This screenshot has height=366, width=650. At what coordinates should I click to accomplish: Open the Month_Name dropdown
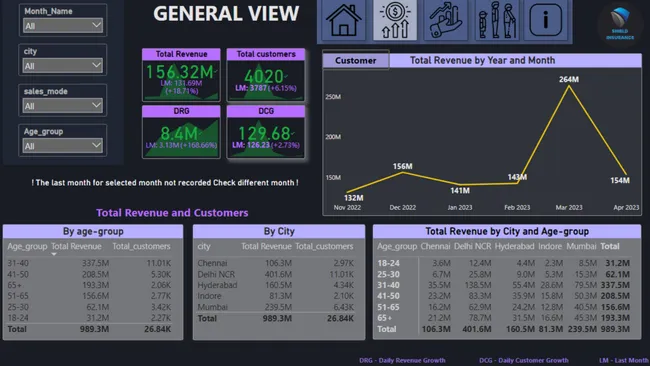[63, 26]
